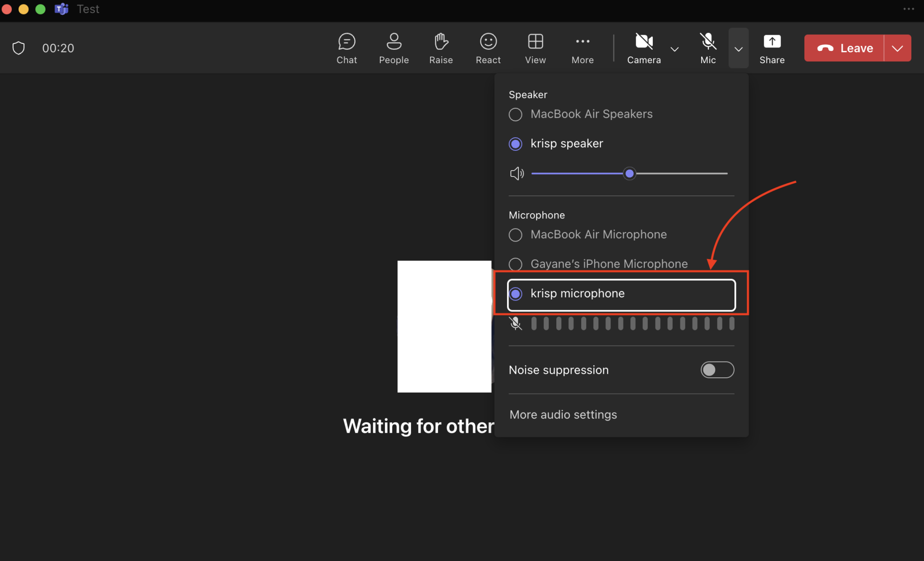Viewport: 924px width, 561px height.
Task: Enable Noise suppression
Action: point(716,370)
